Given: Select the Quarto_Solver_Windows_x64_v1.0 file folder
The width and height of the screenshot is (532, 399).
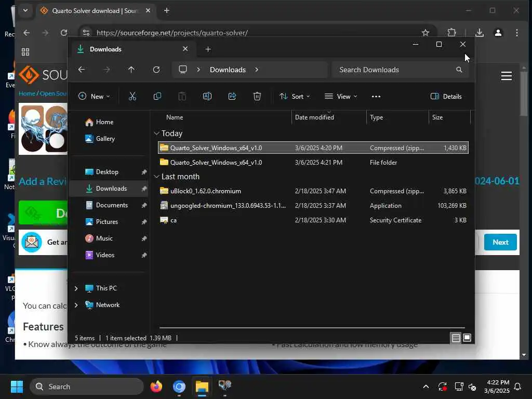Looking at the screenshot, I should pos(313,163).
